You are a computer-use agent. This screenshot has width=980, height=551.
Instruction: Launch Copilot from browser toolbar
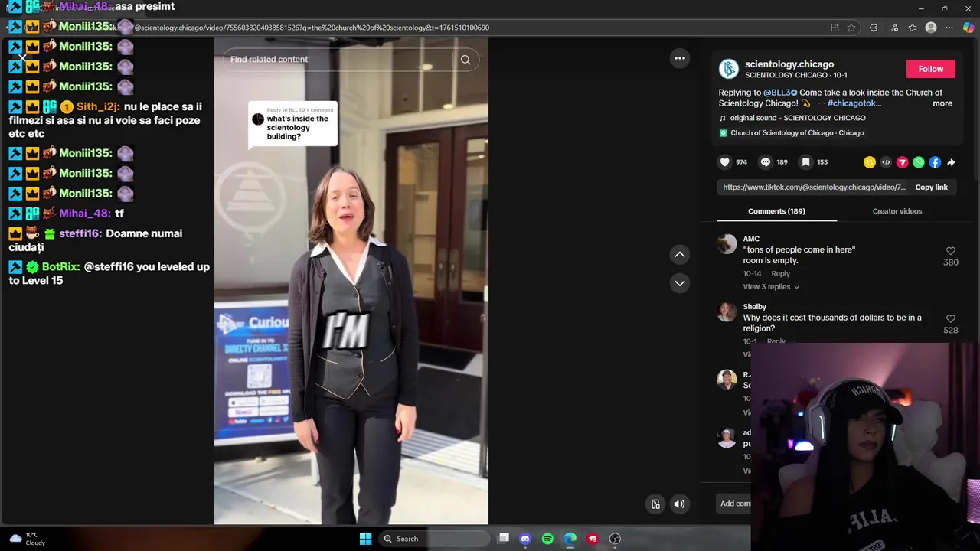pyautogui.click(x=969, y=28)
